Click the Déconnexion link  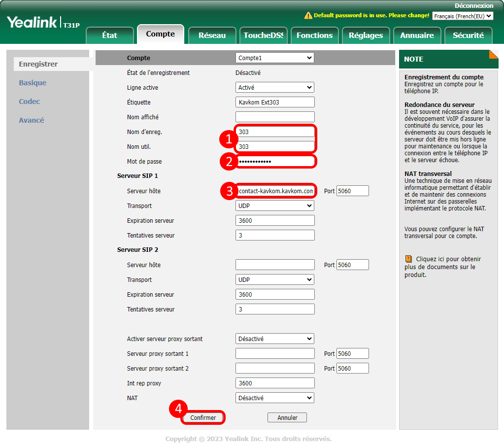[x=473, y=6]
